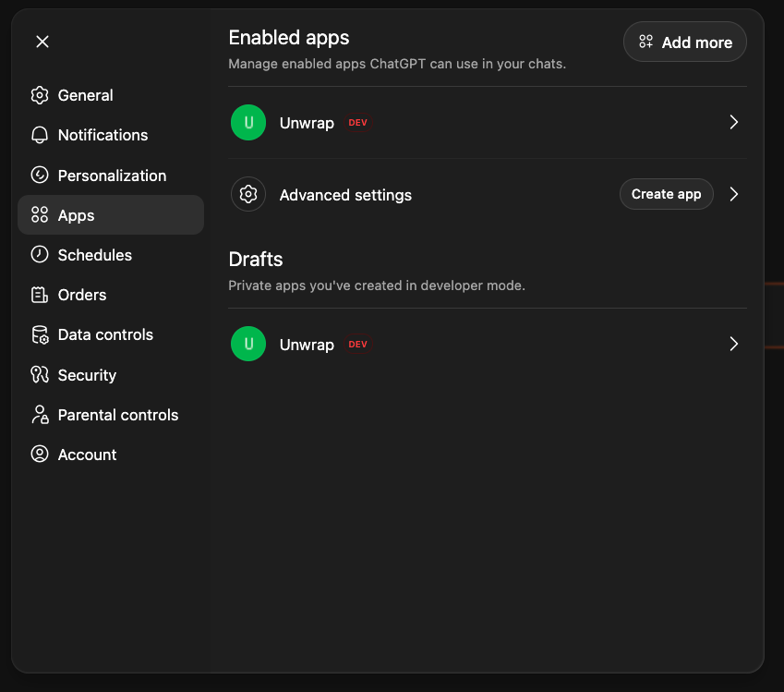The height and width of the screenshot is (692, 784).
Task: Click the DEV badge on enabled Unwrap app
Action: pyautogui.click(x=358, y=123)
